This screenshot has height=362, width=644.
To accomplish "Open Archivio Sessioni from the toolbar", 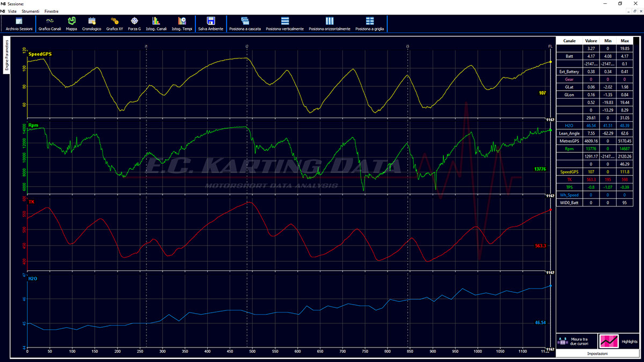I will coord(19,23).
